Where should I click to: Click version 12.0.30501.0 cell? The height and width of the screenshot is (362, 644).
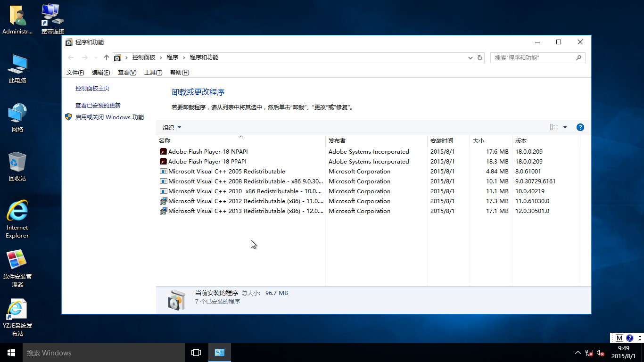click(532, 211)
